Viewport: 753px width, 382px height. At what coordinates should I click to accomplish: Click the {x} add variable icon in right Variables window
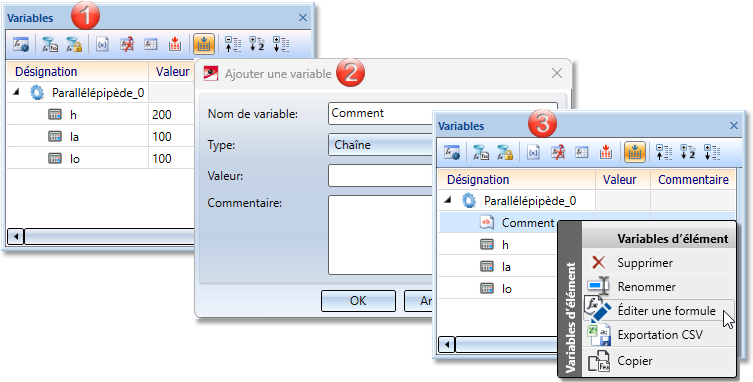[x=533, y=152]
